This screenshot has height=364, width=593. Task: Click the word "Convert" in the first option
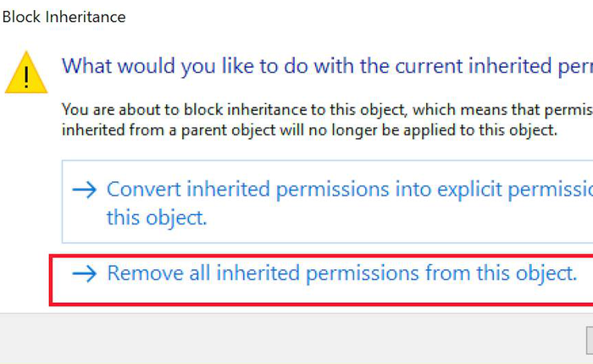[x=143, y=190]
